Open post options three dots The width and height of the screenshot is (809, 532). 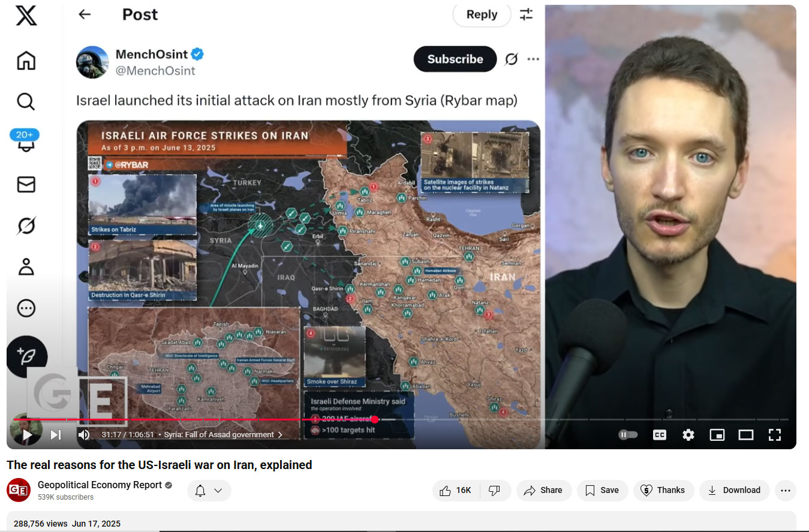[533, 59]
